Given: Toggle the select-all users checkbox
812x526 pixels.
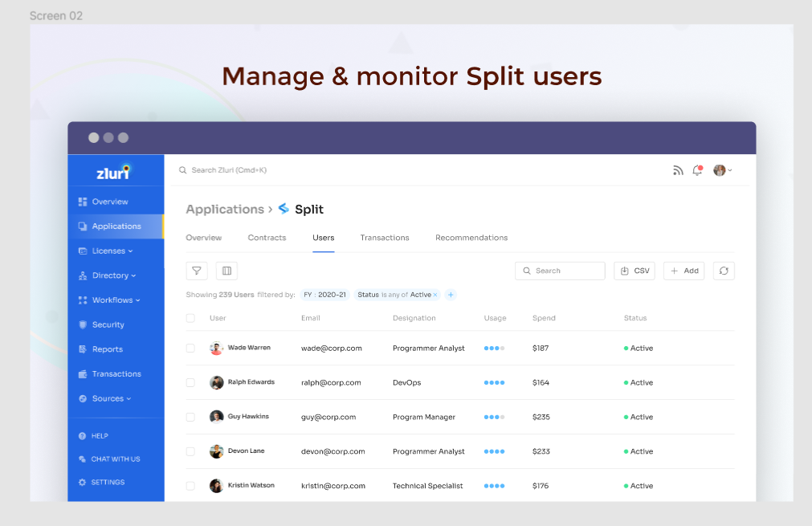Looking at the screenshot, I should point(190,318).
